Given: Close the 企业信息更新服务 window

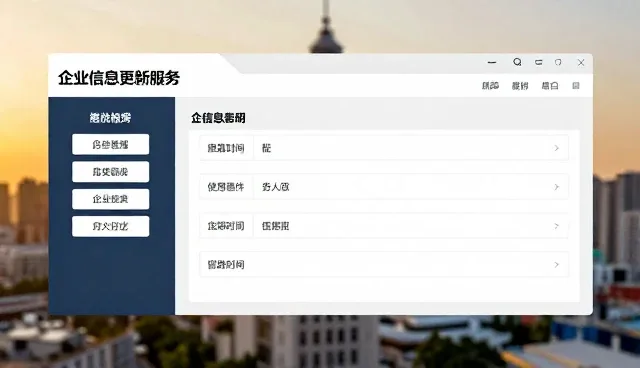Looking at the screenshot, I should pyautogui.click(x=581, y=62).
